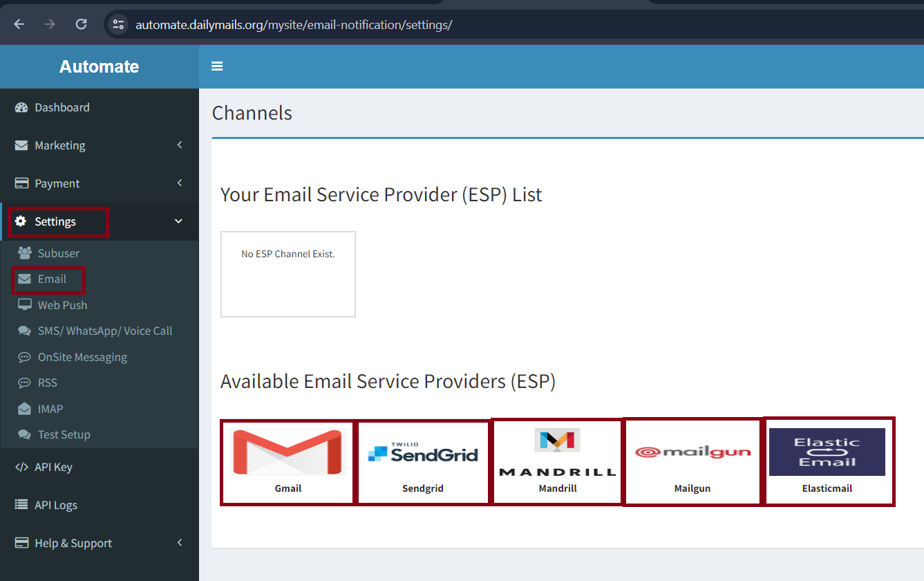This screenshot has width=924, height=581.
Task: Select the Elastic Email logo
Action: pos(827,452)
